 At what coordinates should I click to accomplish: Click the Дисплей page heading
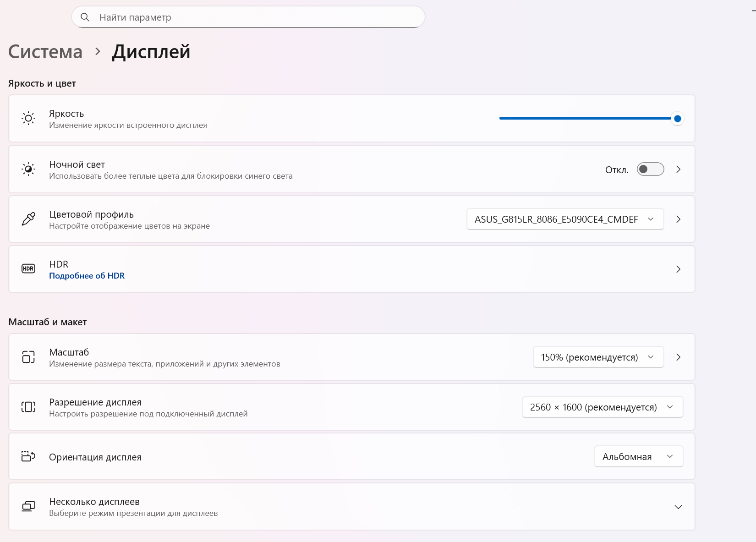tap(151, 52)
